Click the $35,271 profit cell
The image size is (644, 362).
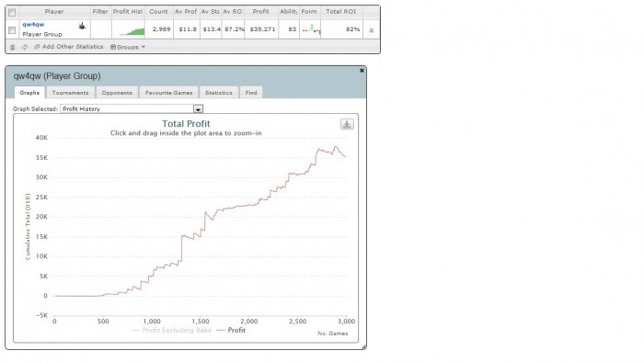pyautogui.click(x=262, y=29)
